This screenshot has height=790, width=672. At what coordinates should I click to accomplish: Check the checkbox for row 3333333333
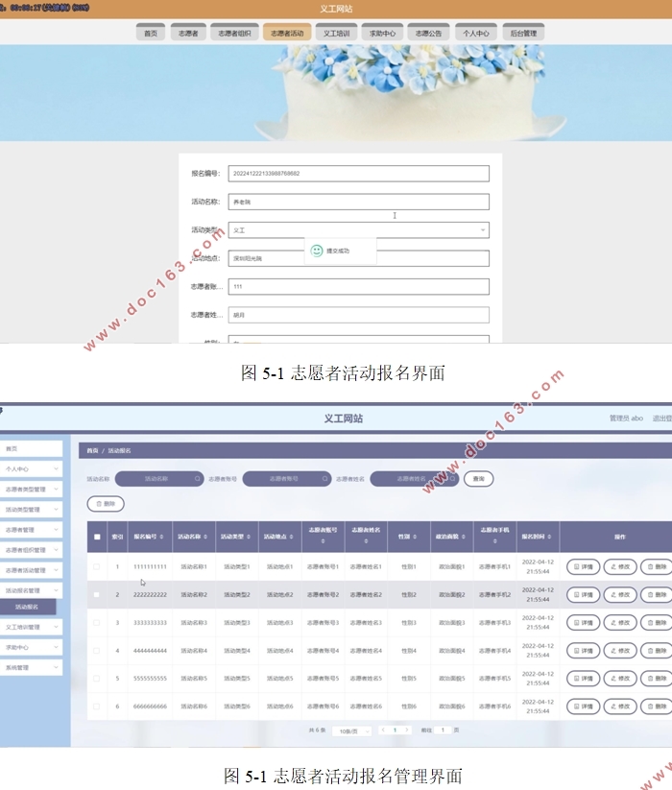(97, 622)
